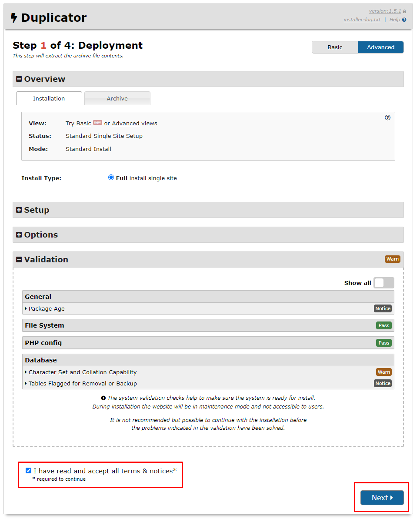The height and width of the screenshot is (519, 420).
Task: Click the Database validation group header
Action: click(208, 360)
